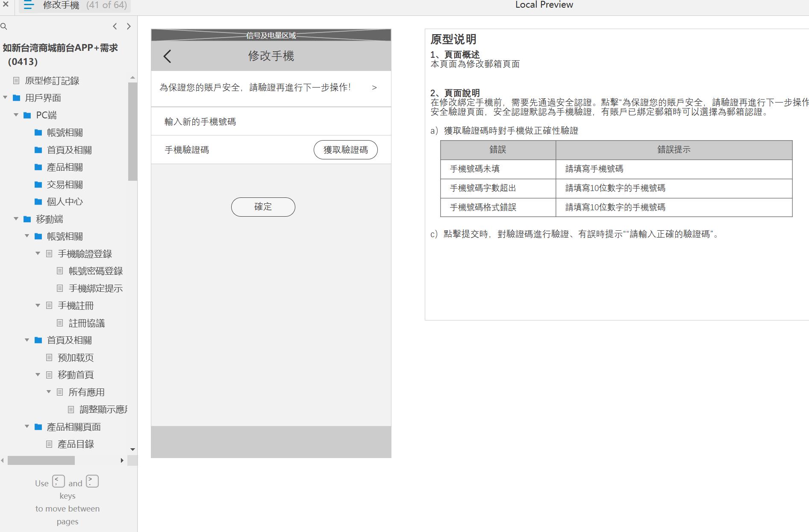809x532 pixels.
Task: Tap the 請驗證再進行下一步操作 security row
Action: pos(271,88)
